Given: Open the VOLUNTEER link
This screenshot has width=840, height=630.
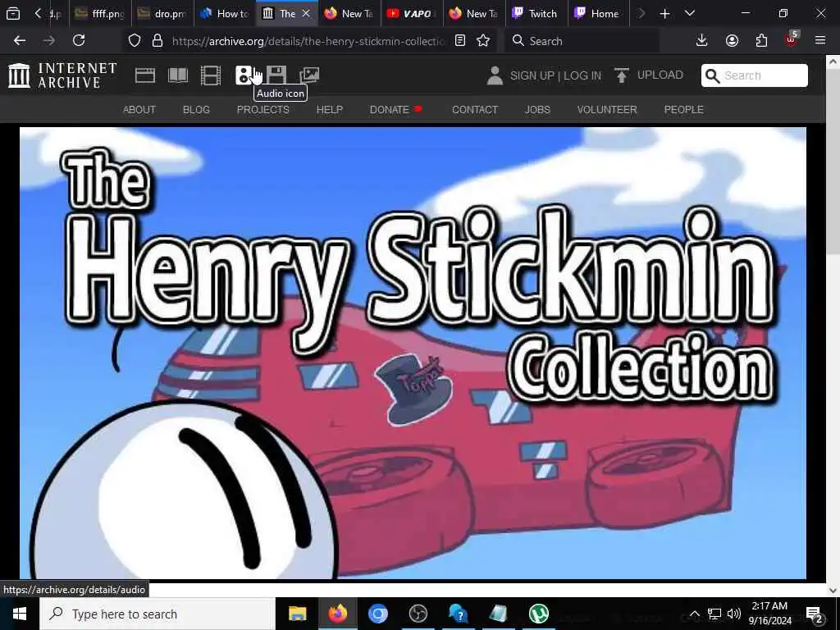Looking at the screenshot, I should 607,109.
